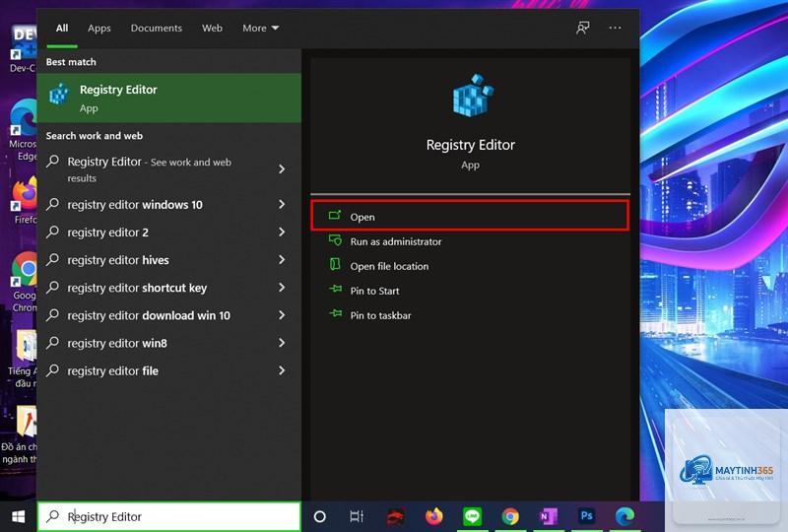Open the three-dots options menu

click(615, 28)
